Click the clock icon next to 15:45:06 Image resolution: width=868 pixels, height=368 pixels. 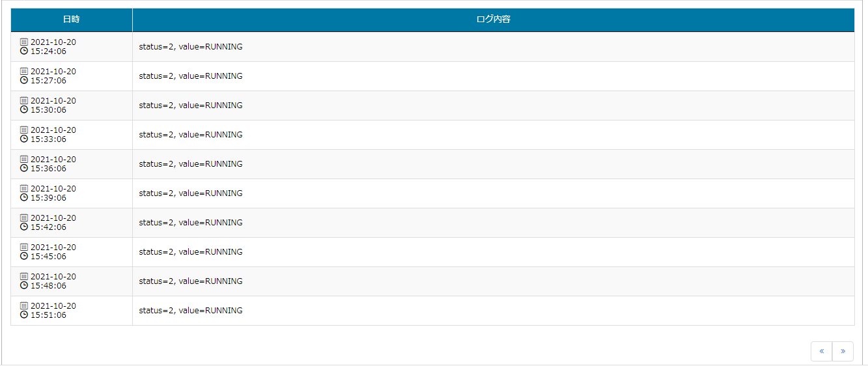tap(24, 256)
